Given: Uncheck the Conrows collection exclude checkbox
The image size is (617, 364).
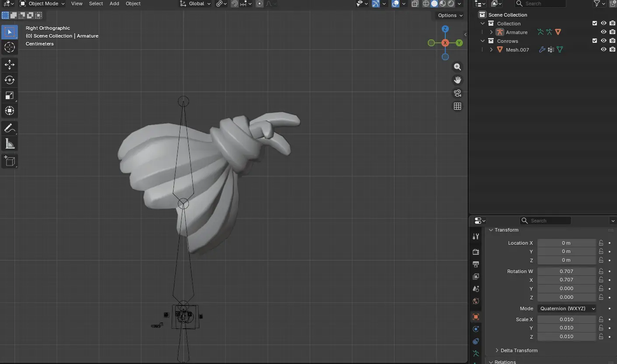Looking at the screenshot, I should pyautogui.click(x=594, y=41).
